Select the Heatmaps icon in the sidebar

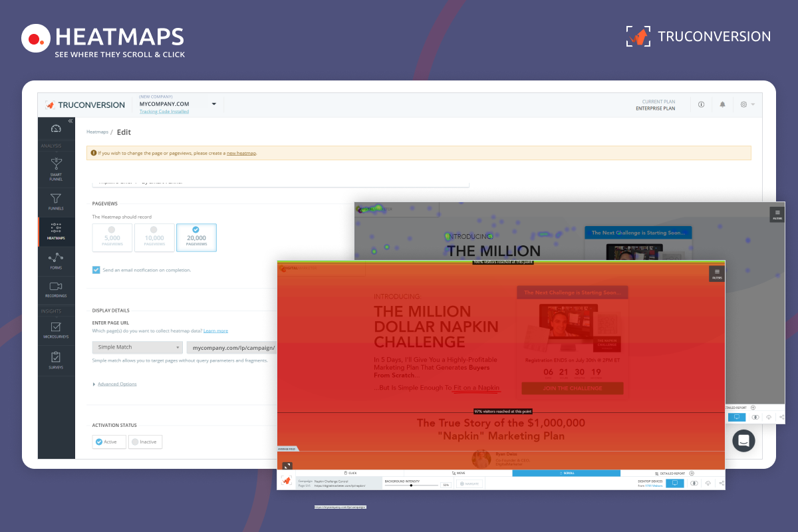[57, 231]
